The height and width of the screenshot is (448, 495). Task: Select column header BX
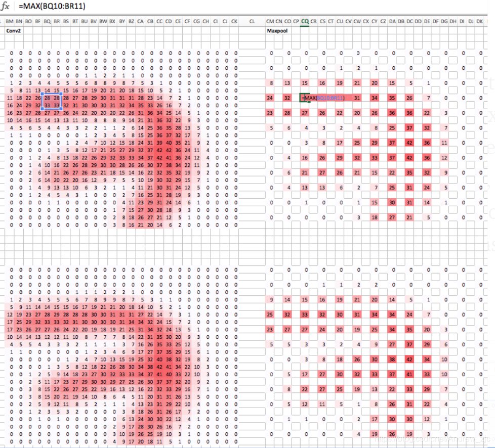click(112, 21)
